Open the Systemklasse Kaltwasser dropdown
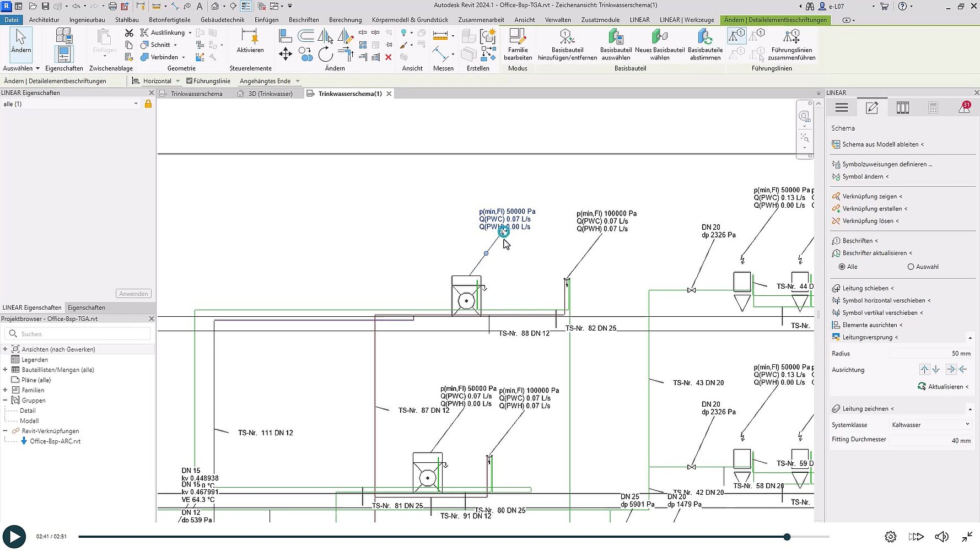Image resolution: width=980 pixels, height=551 pixels. [930, 425]
